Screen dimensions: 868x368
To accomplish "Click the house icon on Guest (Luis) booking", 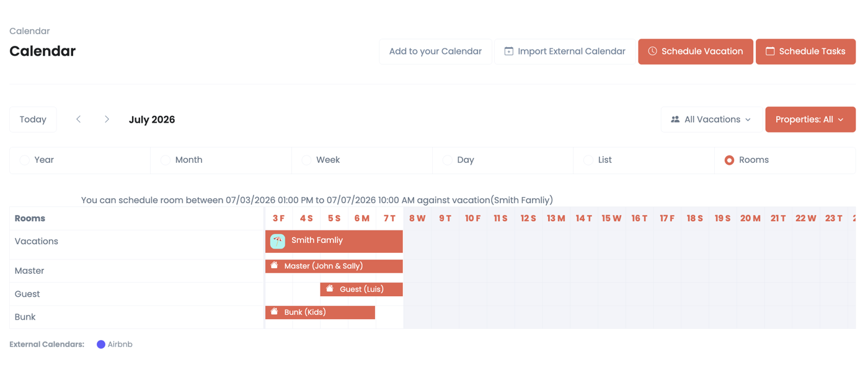I will click(x=330, y=289).
